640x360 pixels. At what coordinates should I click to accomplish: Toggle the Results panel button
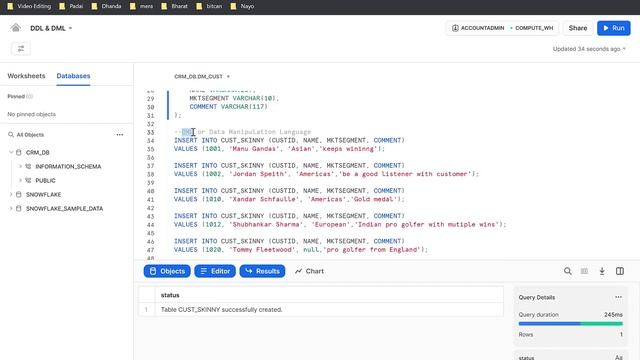click(x=262, y=271)
